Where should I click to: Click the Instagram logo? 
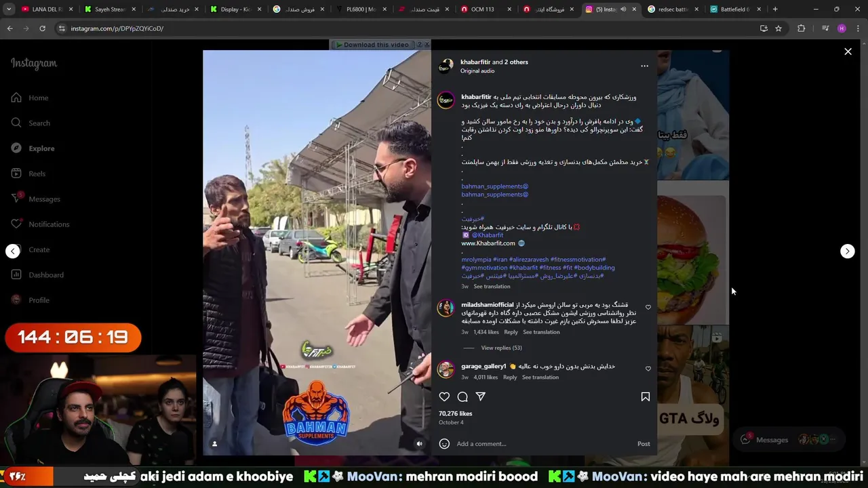click(x=34, y=63)
